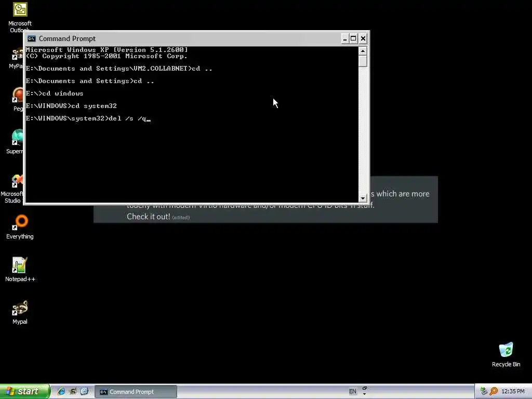This screenshot has width=532, height=399.
Task: Click the 'cd windows' command line
Action: 55,94
